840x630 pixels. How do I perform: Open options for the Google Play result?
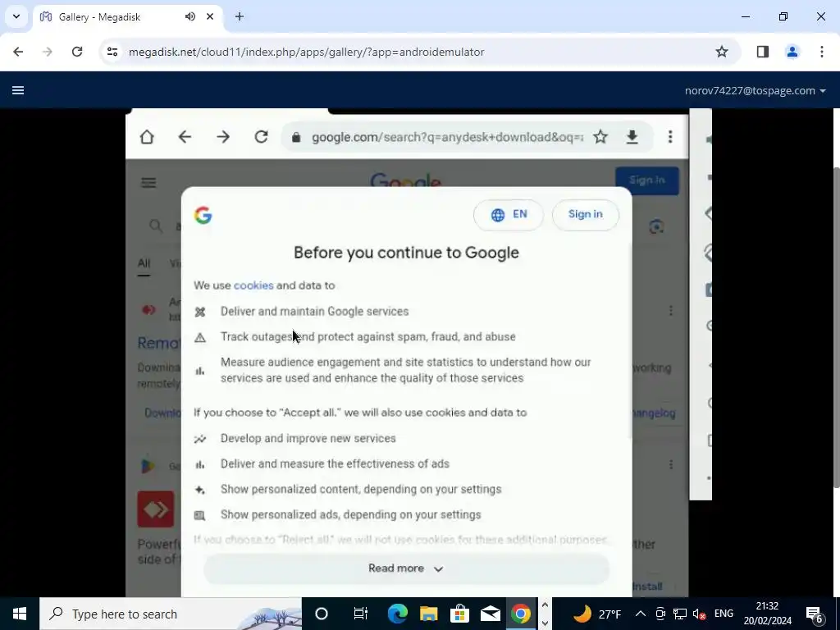pos(671,464)
